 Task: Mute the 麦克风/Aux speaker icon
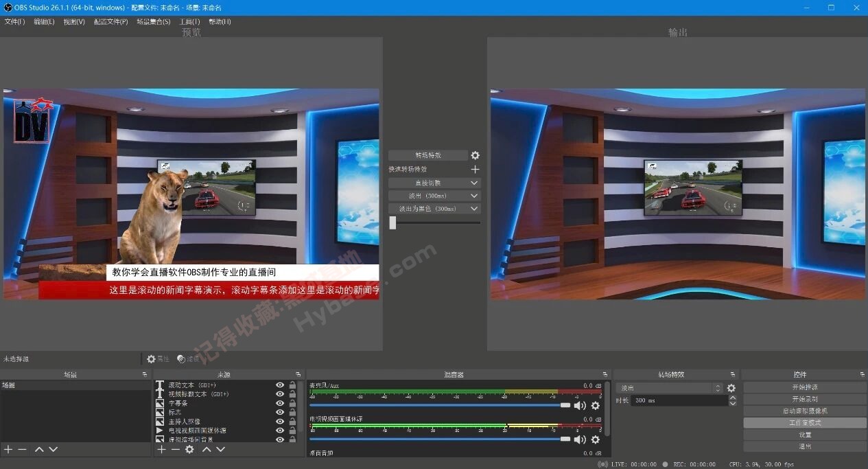(579, 406)
